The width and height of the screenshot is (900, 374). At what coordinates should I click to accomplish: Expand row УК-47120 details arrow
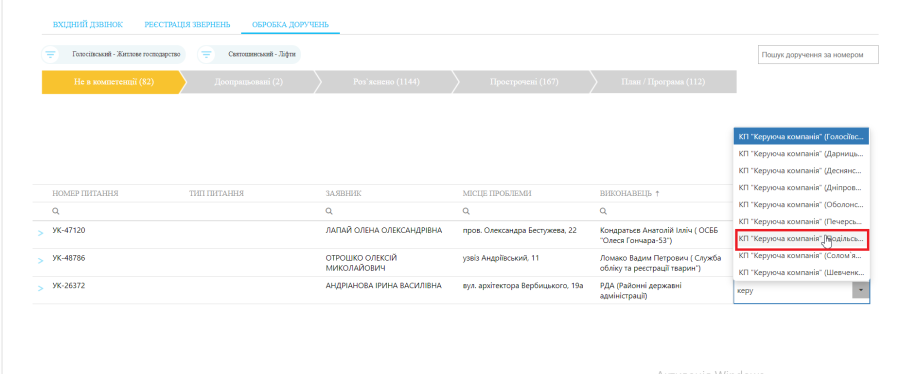[40, 233]
